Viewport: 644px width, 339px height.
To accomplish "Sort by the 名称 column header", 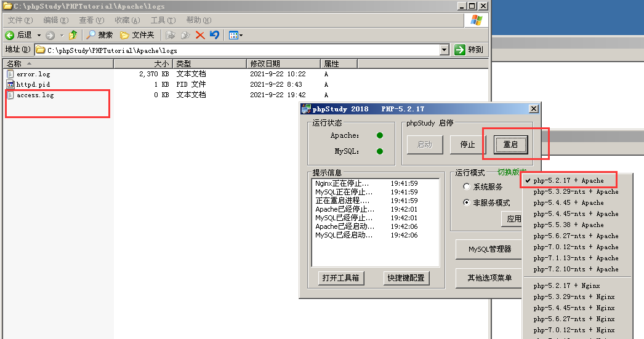I will click(58, 63).
